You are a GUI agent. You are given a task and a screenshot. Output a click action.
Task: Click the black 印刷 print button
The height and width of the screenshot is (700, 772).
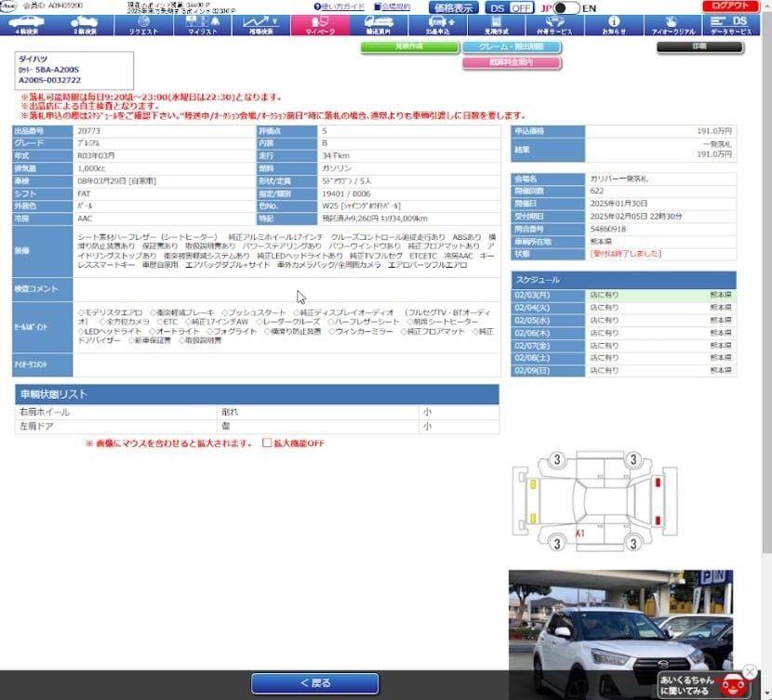(699, 46)
